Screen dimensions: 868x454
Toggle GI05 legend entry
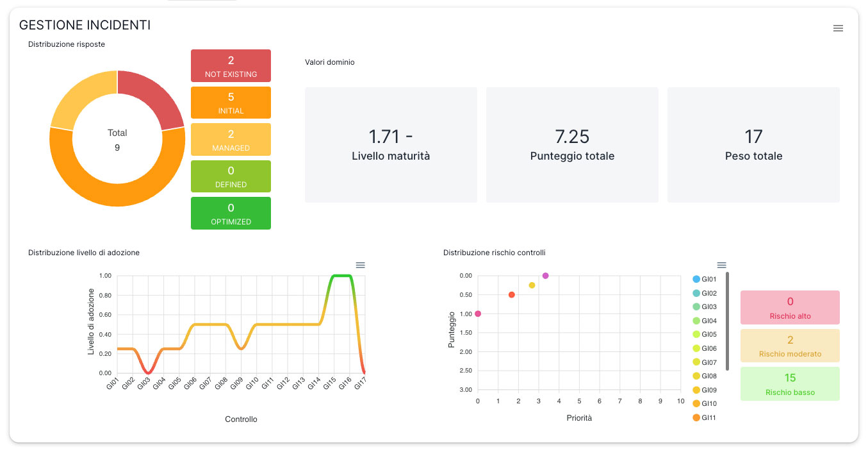[x=705, y=335]
